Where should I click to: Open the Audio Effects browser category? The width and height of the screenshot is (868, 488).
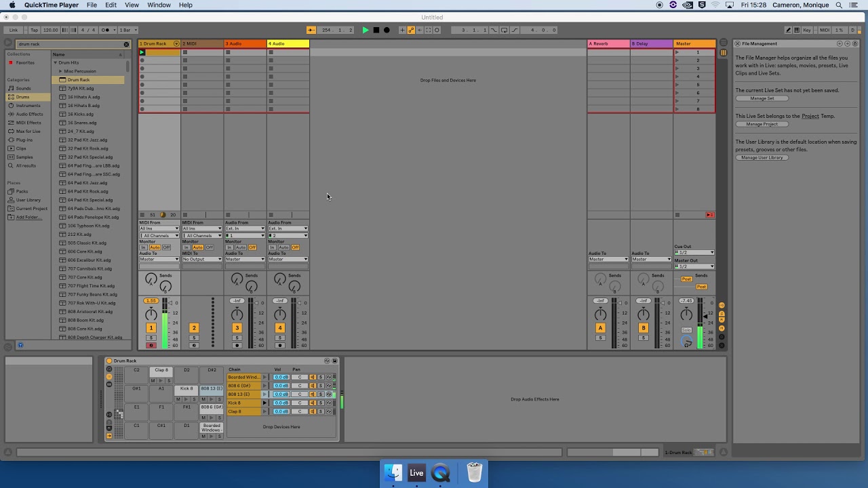tap(29, 114)
